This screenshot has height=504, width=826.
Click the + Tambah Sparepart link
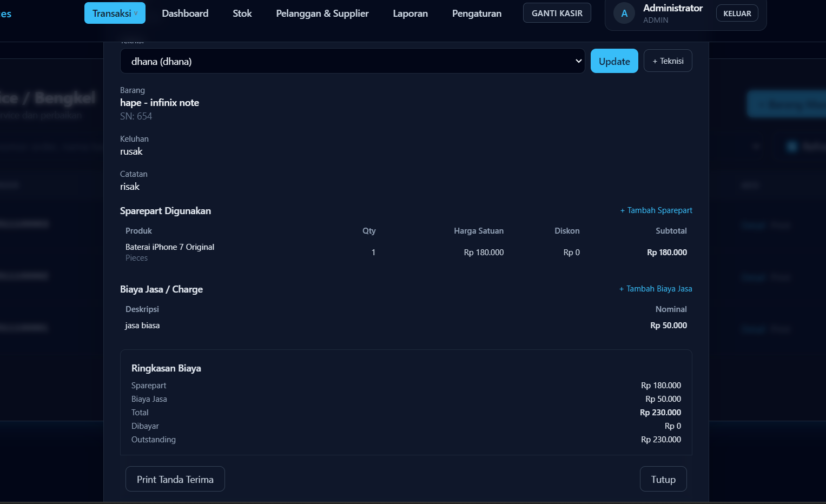(x=656, y=210)
